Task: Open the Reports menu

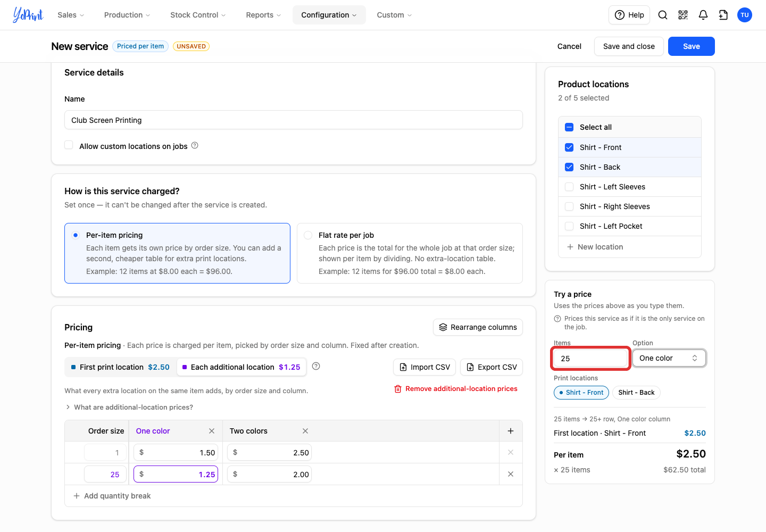Action: 263,15
